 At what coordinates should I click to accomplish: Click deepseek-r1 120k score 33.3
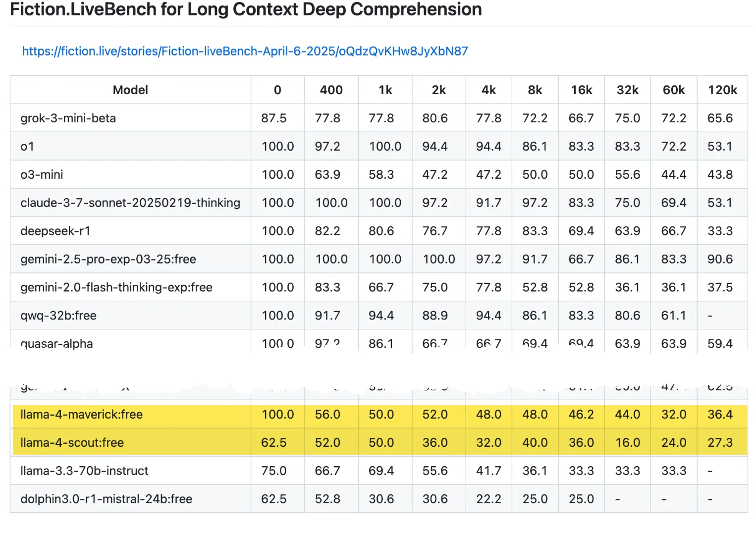[720, 231]
